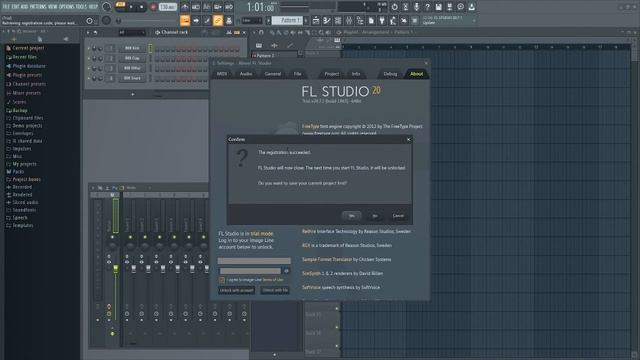Select the About settings tab
Screen dimensions: 640x360
(416, 74)
